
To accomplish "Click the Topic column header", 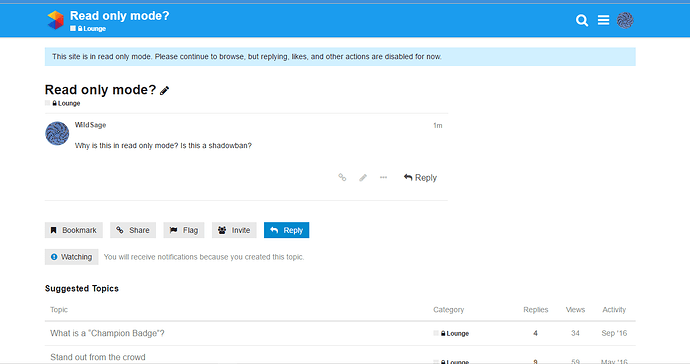I will tap(59, 310).
